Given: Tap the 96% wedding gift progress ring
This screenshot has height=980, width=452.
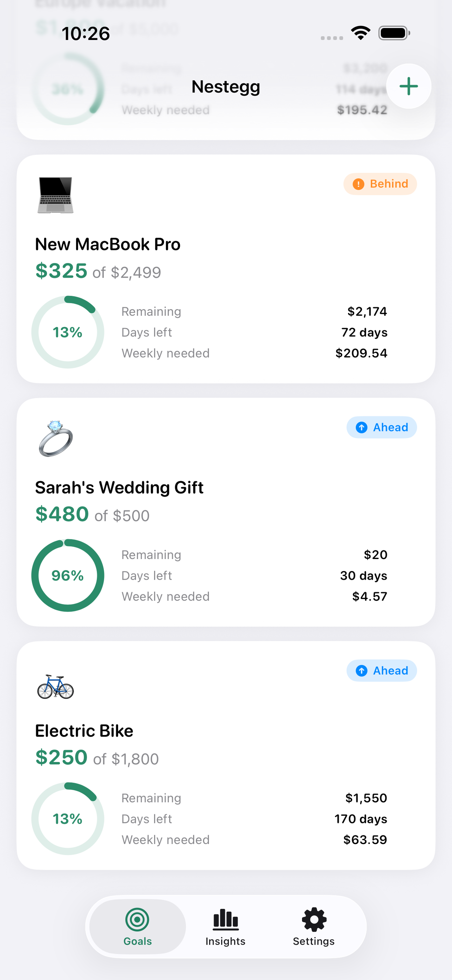Looking at the screenshot, I should (68, 575).
